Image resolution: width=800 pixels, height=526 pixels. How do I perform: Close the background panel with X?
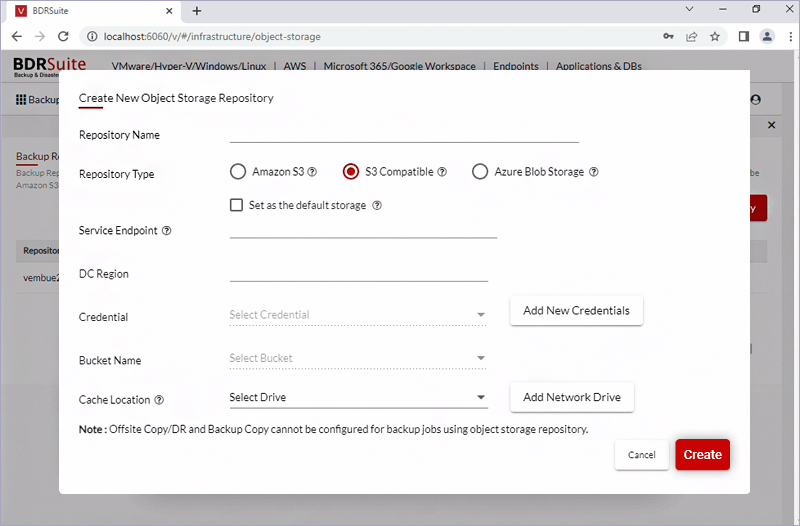pyautogui.click(x=771, y=125)
